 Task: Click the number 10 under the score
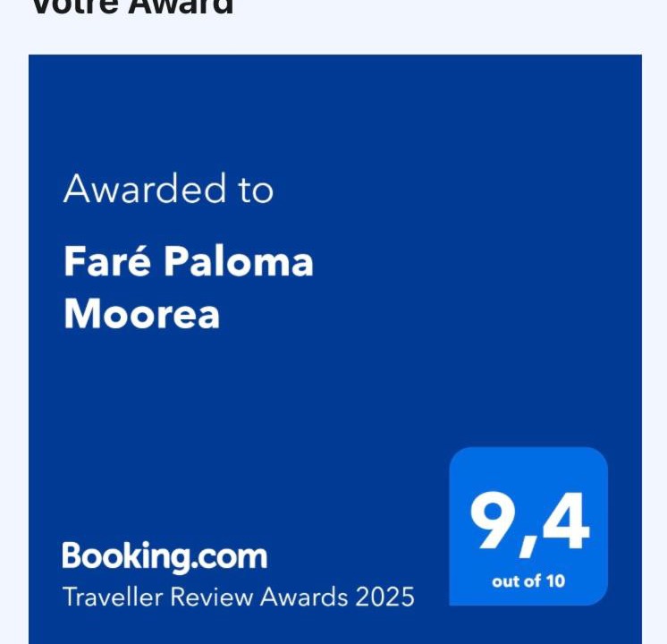pyautogui.click(x=555, y=581)
